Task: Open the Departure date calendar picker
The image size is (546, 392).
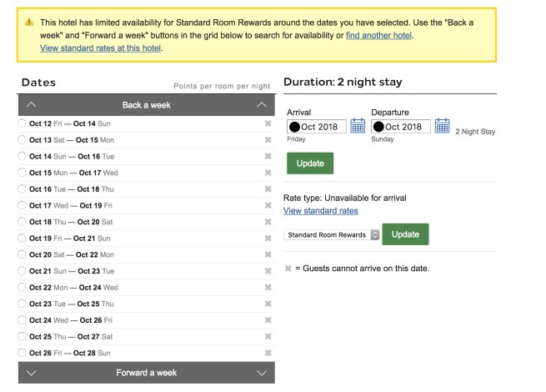Action: click(443, 126)
